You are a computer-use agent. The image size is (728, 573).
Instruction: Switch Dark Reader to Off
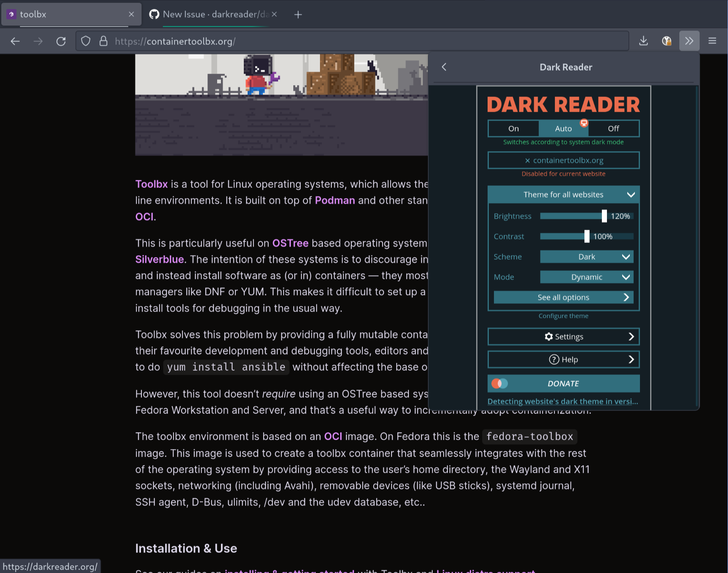click(x=613, y=128)
